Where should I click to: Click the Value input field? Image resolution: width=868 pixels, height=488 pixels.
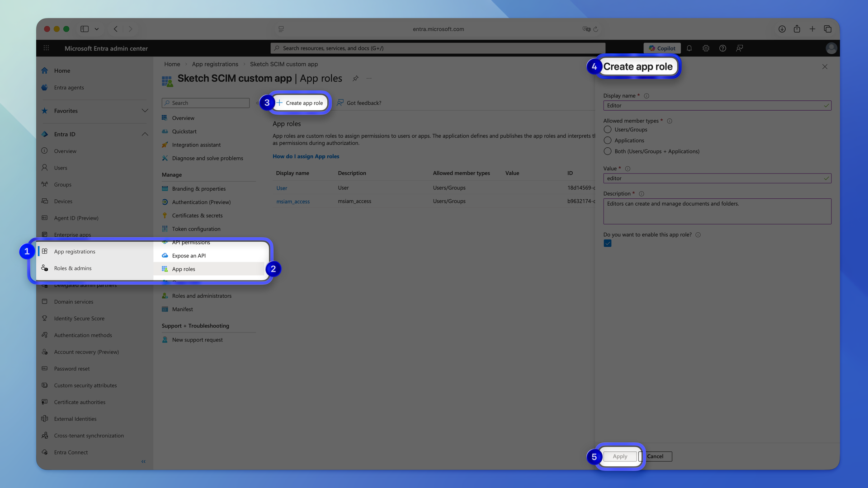pyautogui.click(x=717, y=178)
